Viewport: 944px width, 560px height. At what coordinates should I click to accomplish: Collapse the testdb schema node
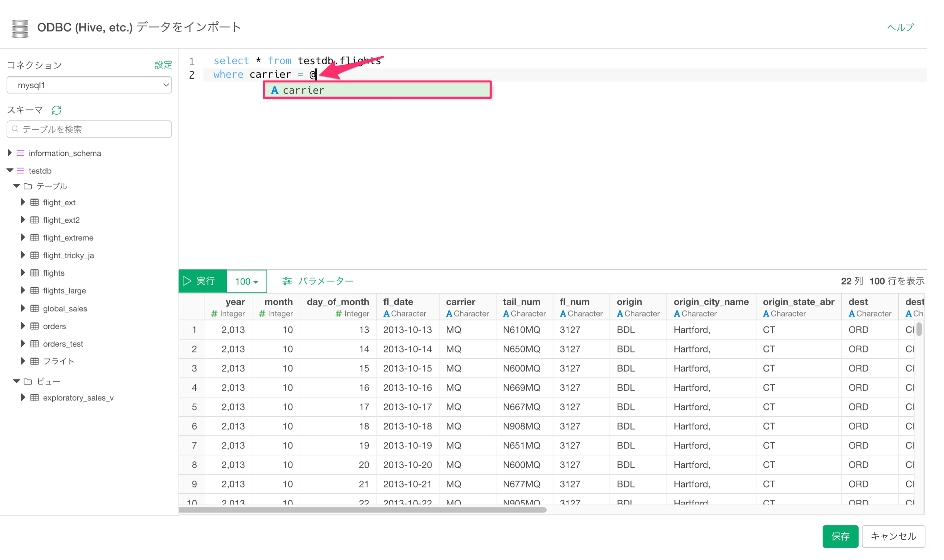point(10,171)
